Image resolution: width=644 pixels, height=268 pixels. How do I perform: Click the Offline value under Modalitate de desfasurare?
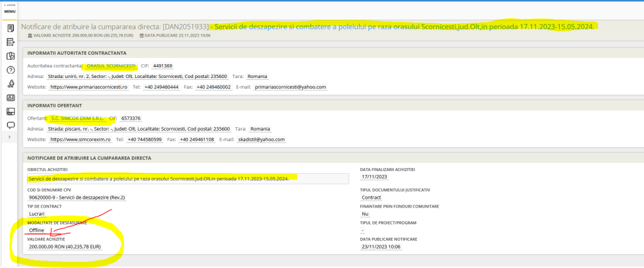(x=36, y=230)
